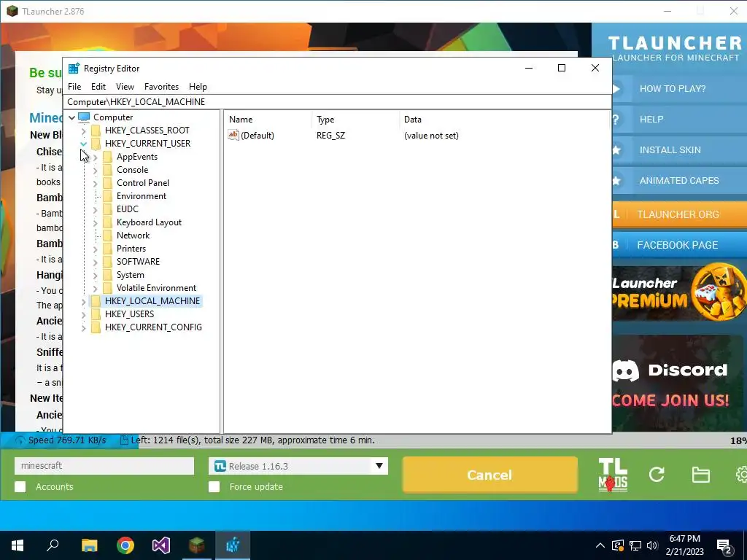Open the Windows Start menu

pos(18,545)
